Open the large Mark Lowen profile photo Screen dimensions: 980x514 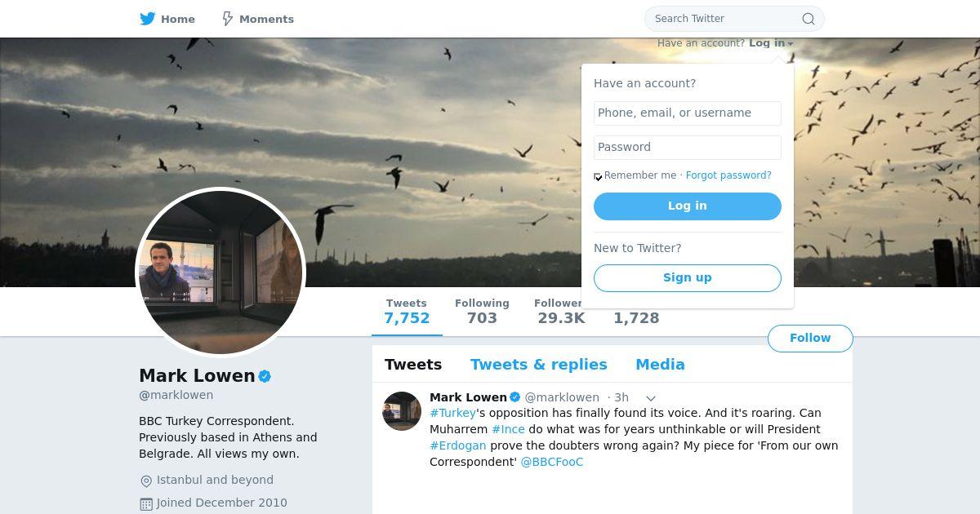click(220, 273)
